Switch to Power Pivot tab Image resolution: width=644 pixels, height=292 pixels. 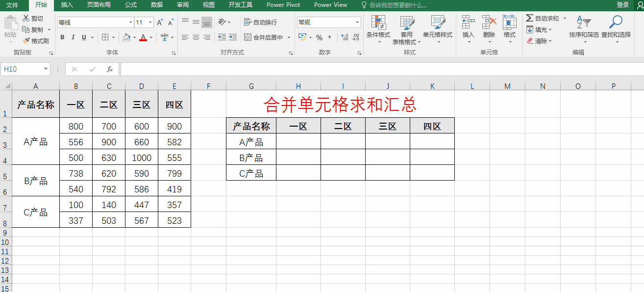point(282,5)
